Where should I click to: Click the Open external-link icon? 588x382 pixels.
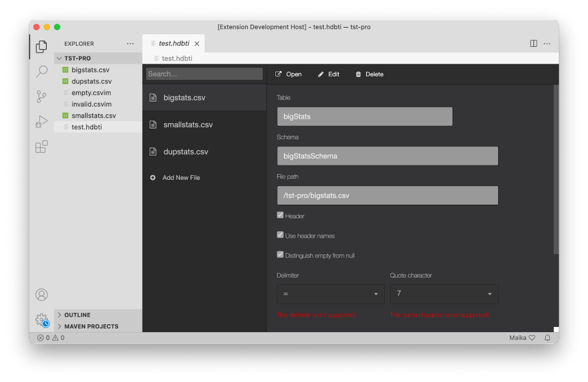point(278,74)
